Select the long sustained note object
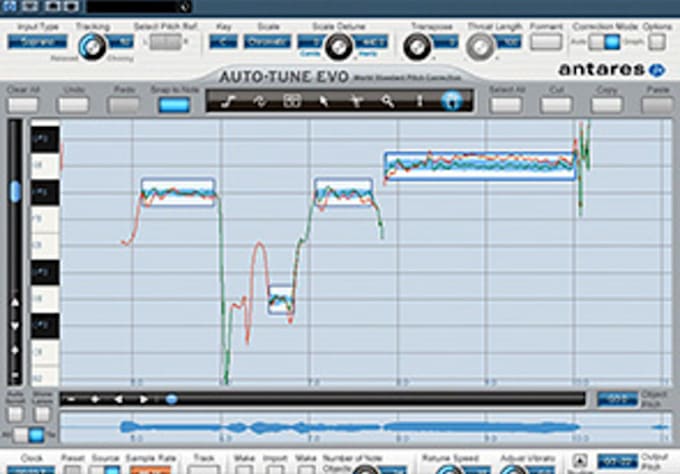Image resolution: width=680 pixels, height=474 pixels. coord(480,166)
